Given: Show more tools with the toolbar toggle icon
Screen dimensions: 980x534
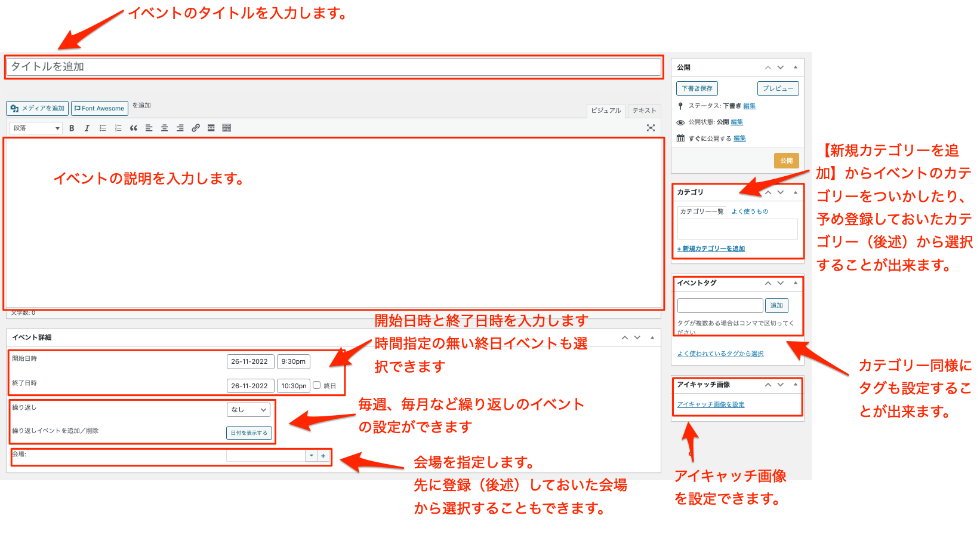Looking at the screenshot, I should [x=226, y=128].
